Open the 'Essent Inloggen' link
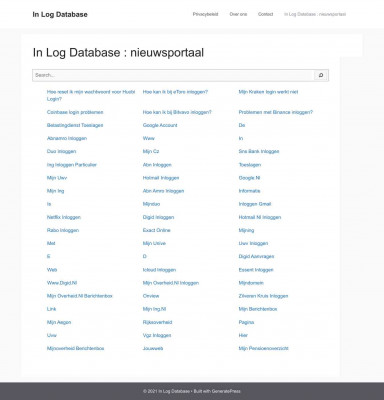384x400 pixels. pyautogui.click(x=256, y=270)
